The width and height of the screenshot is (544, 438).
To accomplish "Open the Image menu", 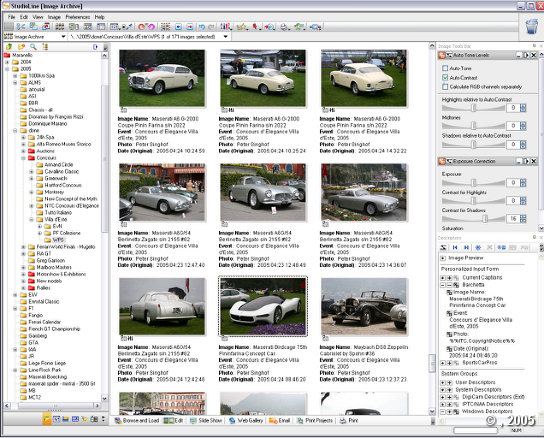I will pos(54,17).
